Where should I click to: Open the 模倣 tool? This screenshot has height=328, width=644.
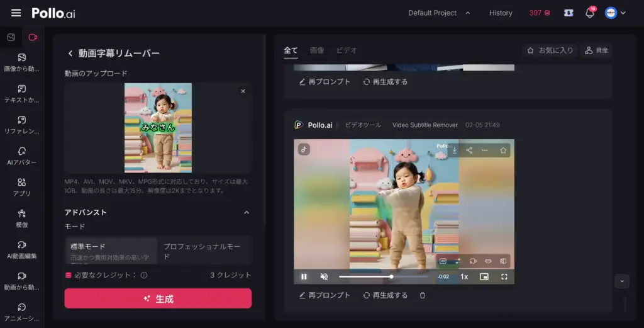click(22, 218)
